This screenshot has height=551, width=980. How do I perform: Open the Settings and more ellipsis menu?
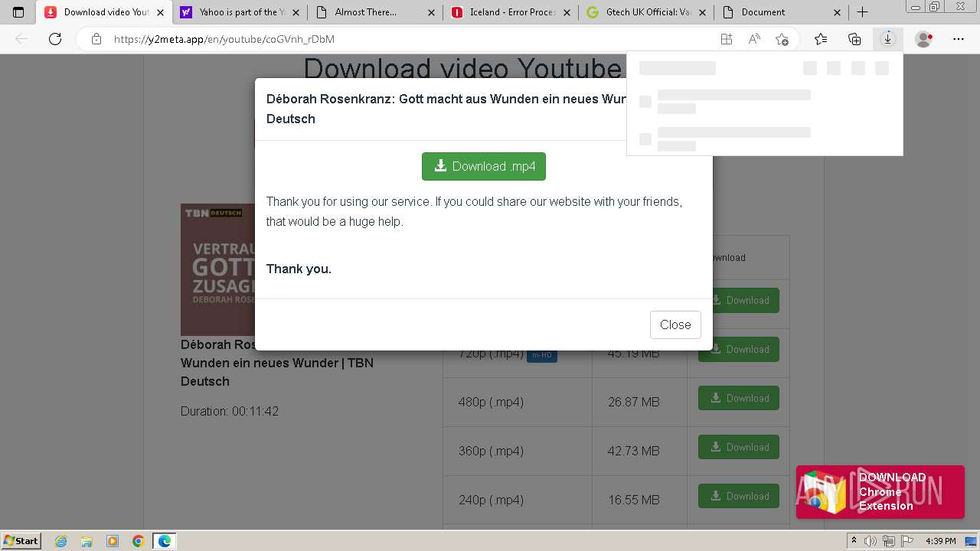[959, 39]
